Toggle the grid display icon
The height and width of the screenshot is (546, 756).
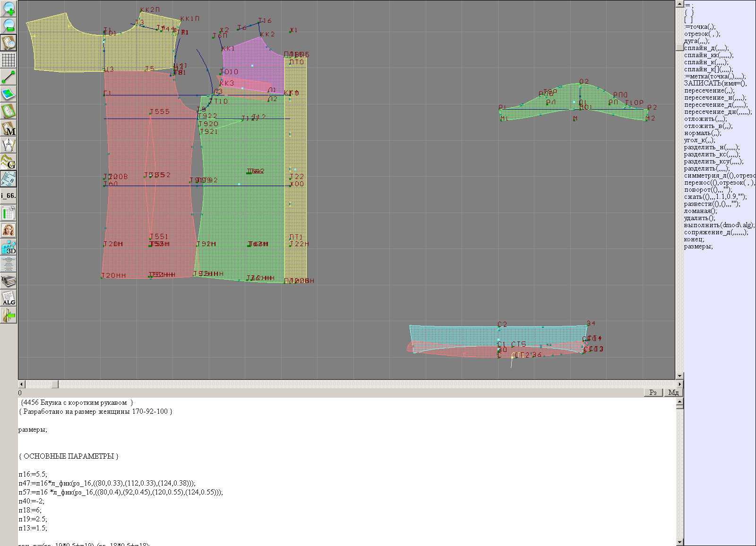pos(9,60)
